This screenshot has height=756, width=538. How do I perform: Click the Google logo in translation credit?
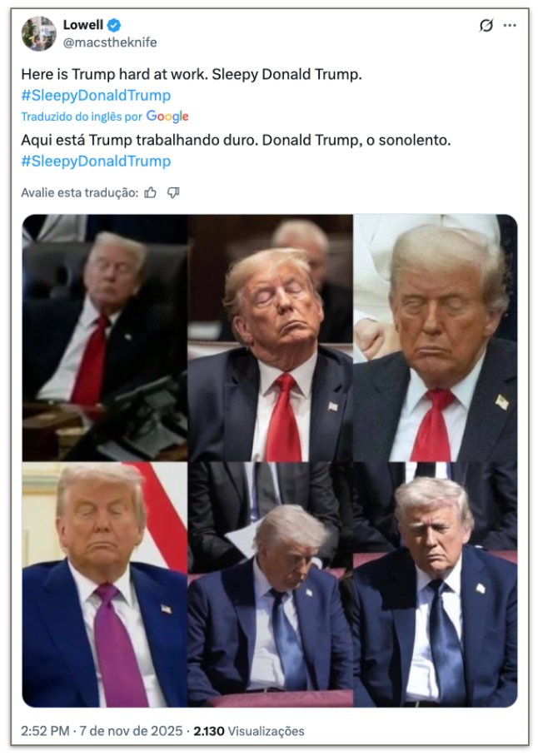tap(167, 117)
